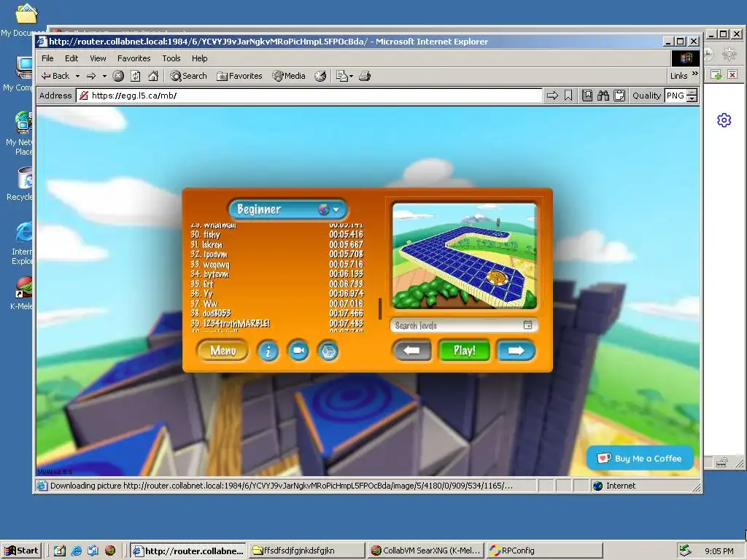Click the K-Meleon quick launch icon
This screenshot has height=560, width=747.
pos(110,551)
